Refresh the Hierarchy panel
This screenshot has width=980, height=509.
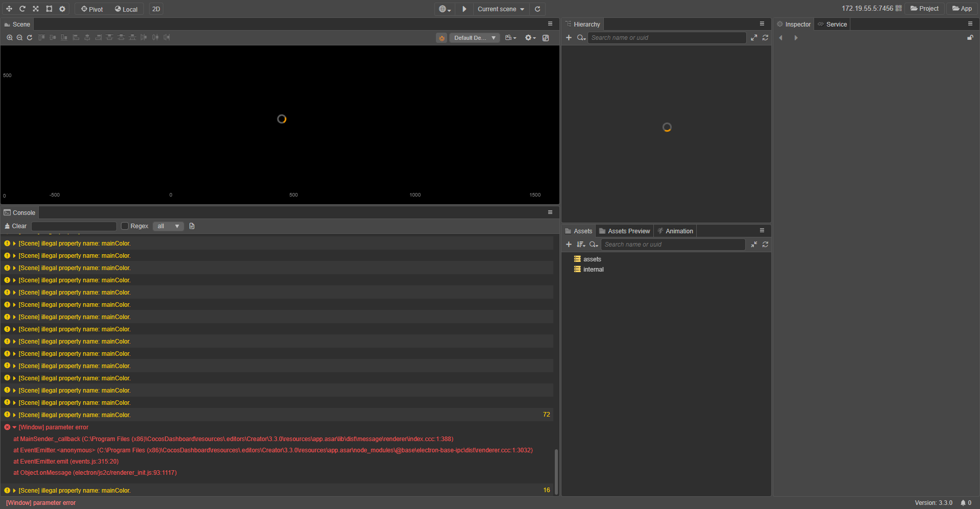[x=765, y=37]
